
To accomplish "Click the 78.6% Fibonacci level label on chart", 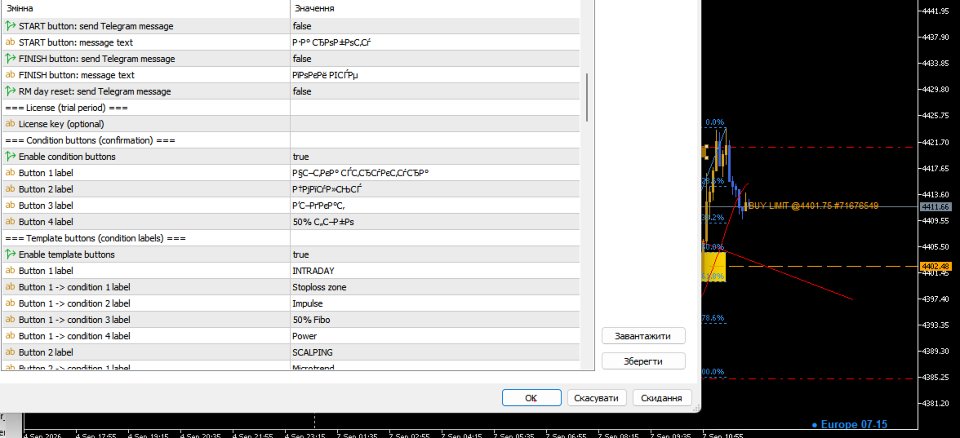I will 713,318.
